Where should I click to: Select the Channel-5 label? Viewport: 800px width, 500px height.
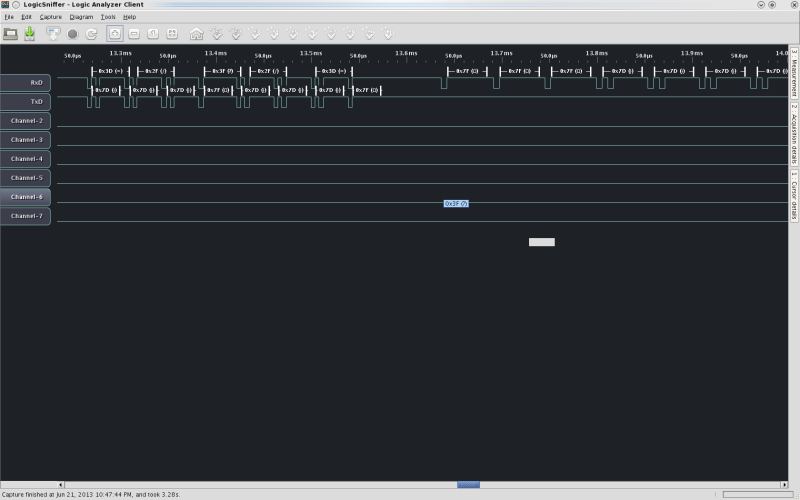[25, 178]
